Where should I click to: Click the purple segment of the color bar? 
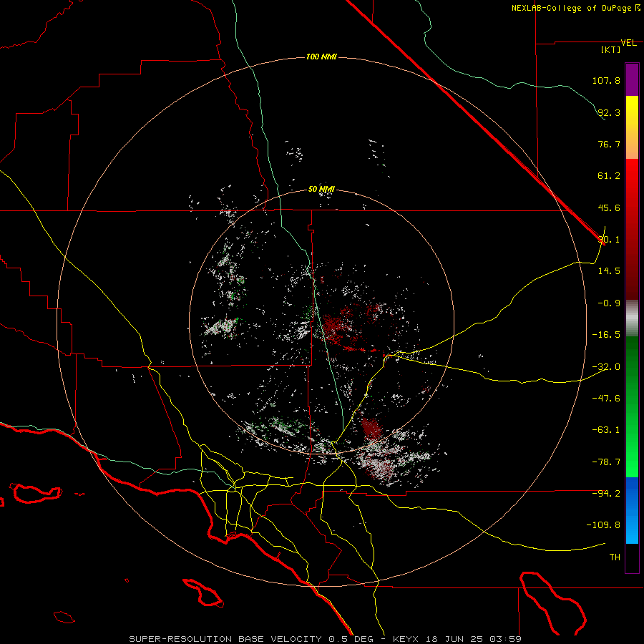tap(632, 79)
